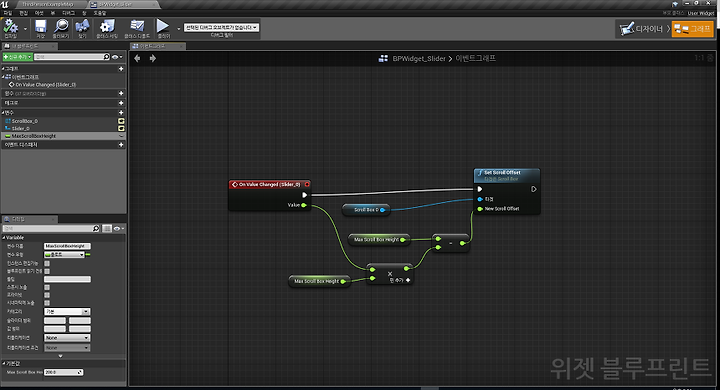
Task: Click the Play triangle toolbar icon
Action: point(163,27)
